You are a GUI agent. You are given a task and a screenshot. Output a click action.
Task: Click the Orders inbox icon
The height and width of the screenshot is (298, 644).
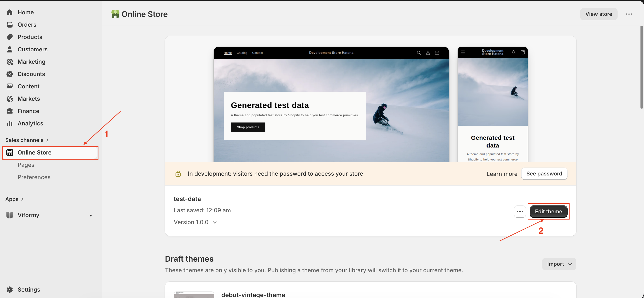pos(10,24)
